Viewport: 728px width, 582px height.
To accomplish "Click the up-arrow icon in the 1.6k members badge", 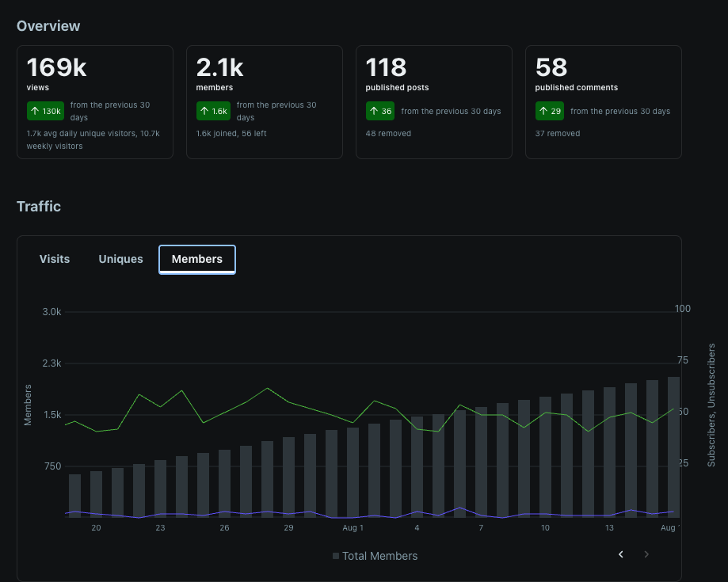I will coord(204,111).
